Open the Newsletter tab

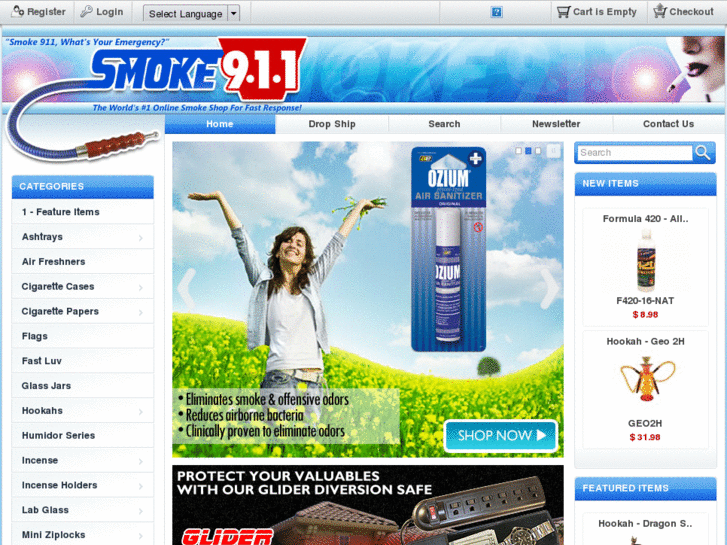coord(556,124)
